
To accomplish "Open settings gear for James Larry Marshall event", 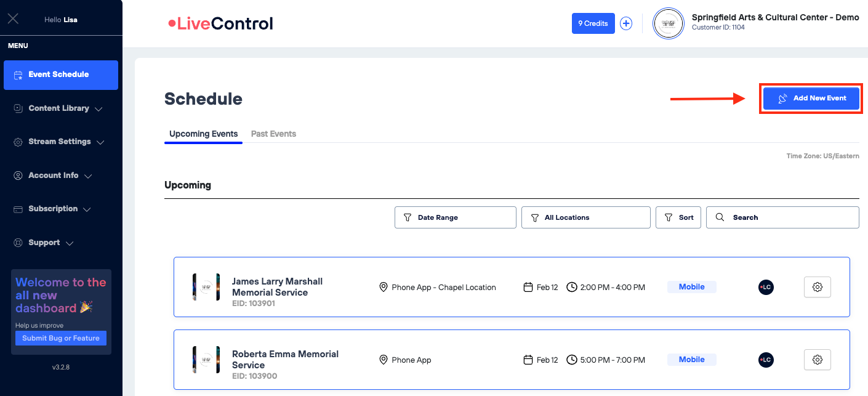I will click(817, 287).
